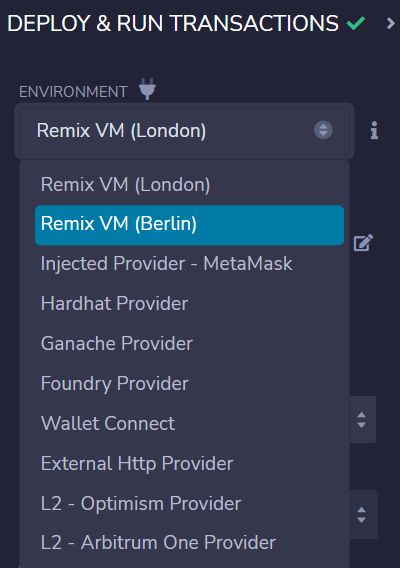Open the dropdown arrows beside L2 - Optimism Provider

pyautogui.click(x=362, y=515)
